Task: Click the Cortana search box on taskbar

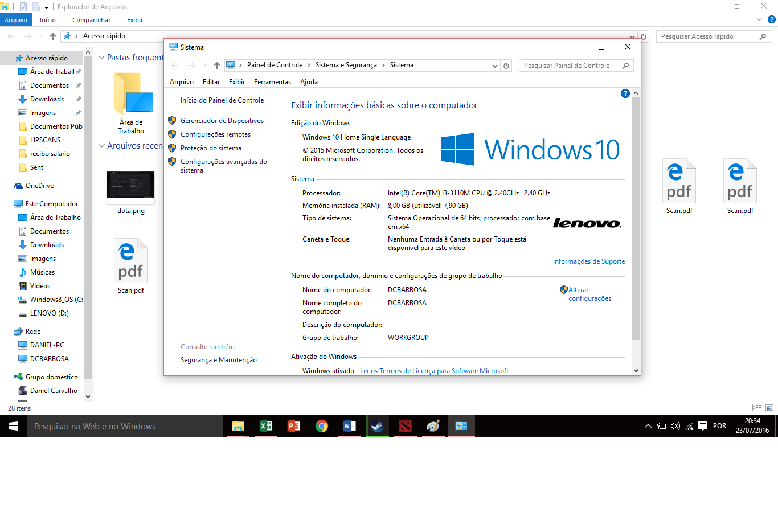Action: point(125,426)
